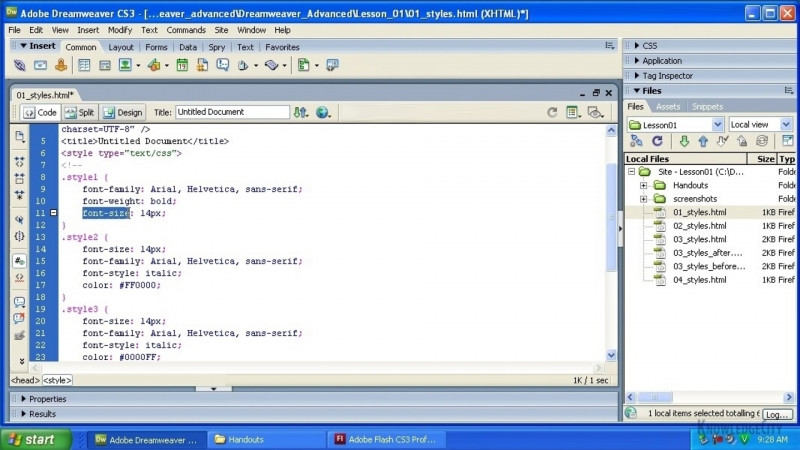Click the Check In lock icon
This screenshot has height=450, width=800.
[742, 141]
